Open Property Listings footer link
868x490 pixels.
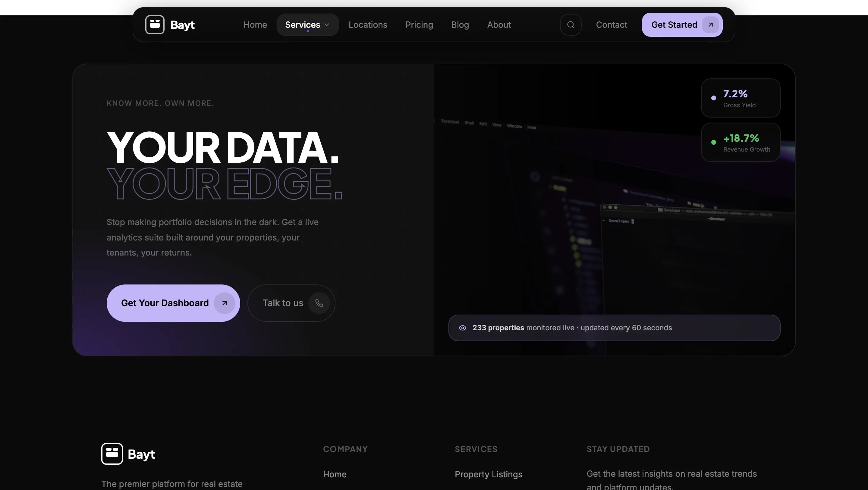488,474
